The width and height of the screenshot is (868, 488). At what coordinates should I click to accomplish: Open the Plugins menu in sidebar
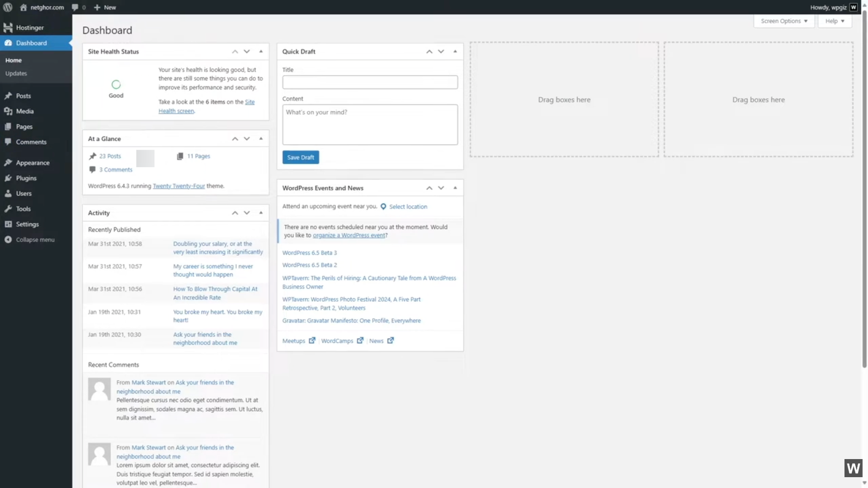click(x=26, y=178)
